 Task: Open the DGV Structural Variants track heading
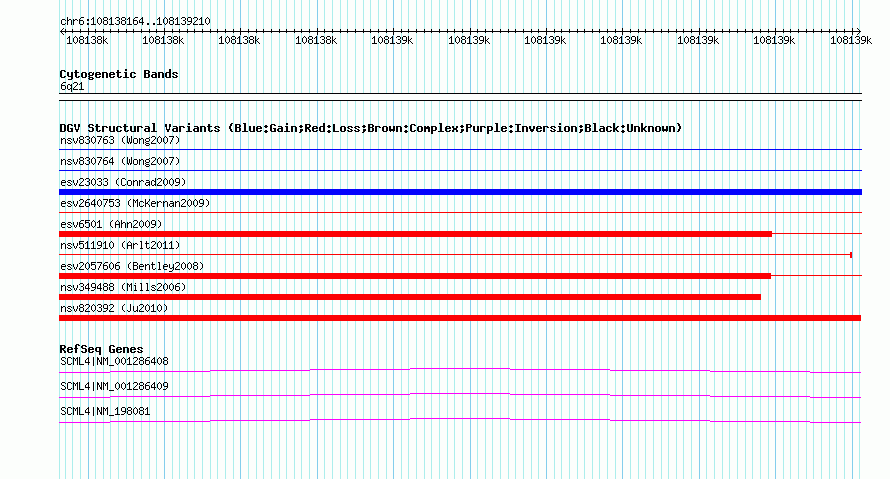pyautogui.click(x=371, y=128)
